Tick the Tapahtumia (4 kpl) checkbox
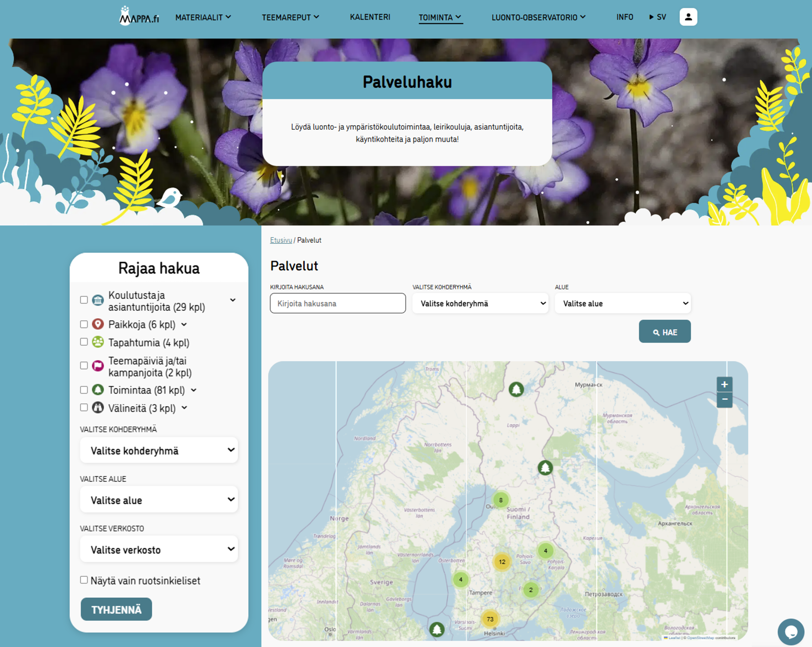 point(84,342)
